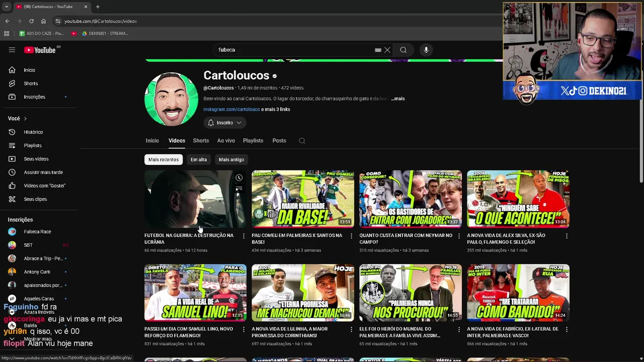Expand the Você section chevron
The height and width of the screenshot is (362, 644).
[x=25, y=119]
